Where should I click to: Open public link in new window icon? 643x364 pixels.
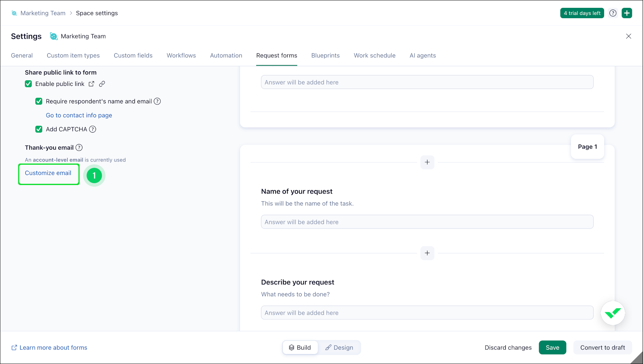[92, 84]
